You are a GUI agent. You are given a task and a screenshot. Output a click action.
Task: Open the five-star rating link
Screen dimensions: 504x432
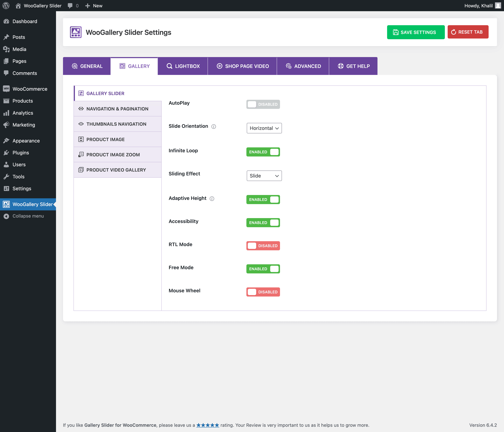pyautogui.click(x=208, y=425)
